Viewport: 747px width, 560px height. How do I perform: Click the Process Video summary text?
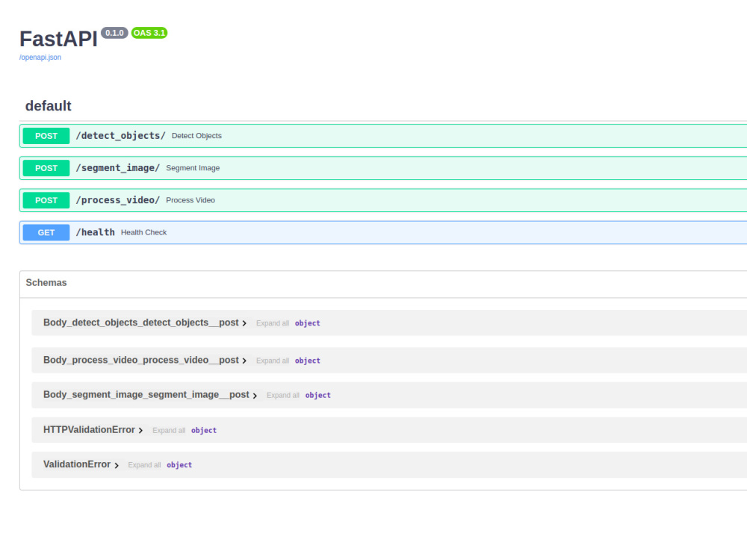tap(190, 200)
